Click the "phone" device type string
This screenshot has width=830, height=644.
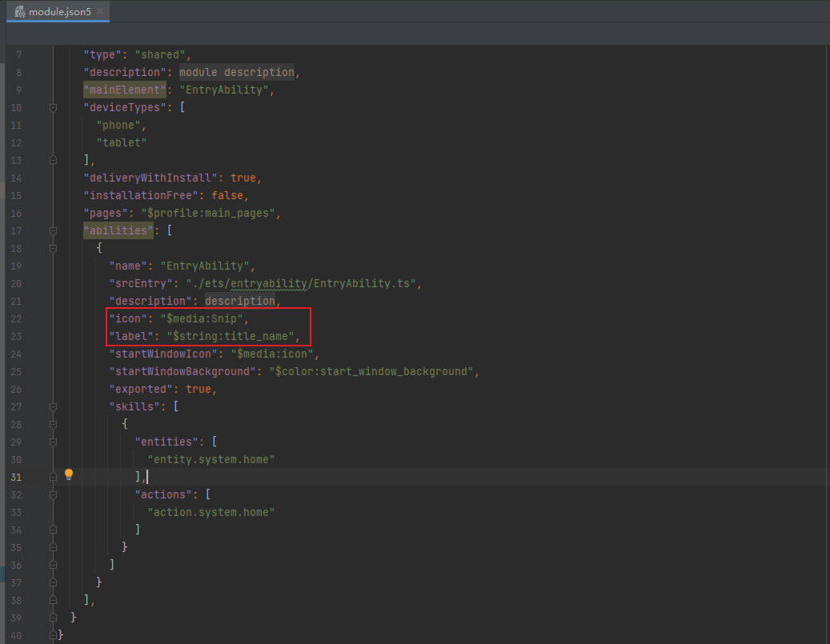[x=118, y=126]
